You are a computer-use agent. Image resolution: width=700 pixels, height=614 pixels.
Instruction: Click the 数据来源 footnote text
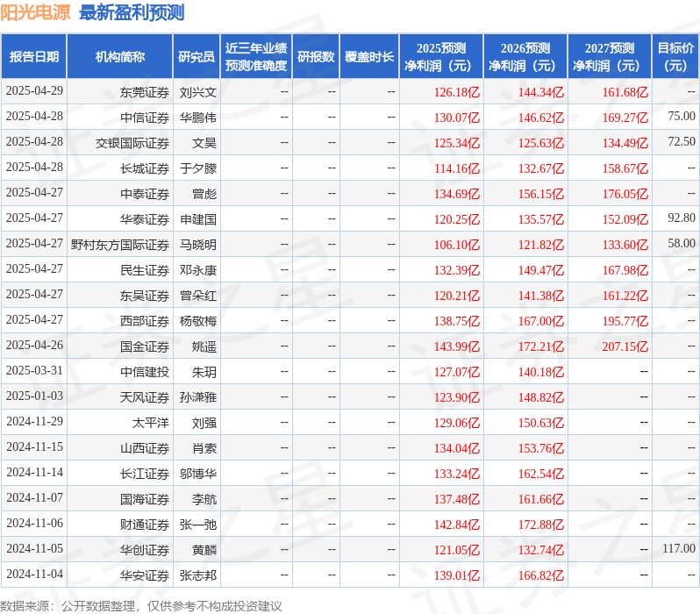tap(141, 606)
